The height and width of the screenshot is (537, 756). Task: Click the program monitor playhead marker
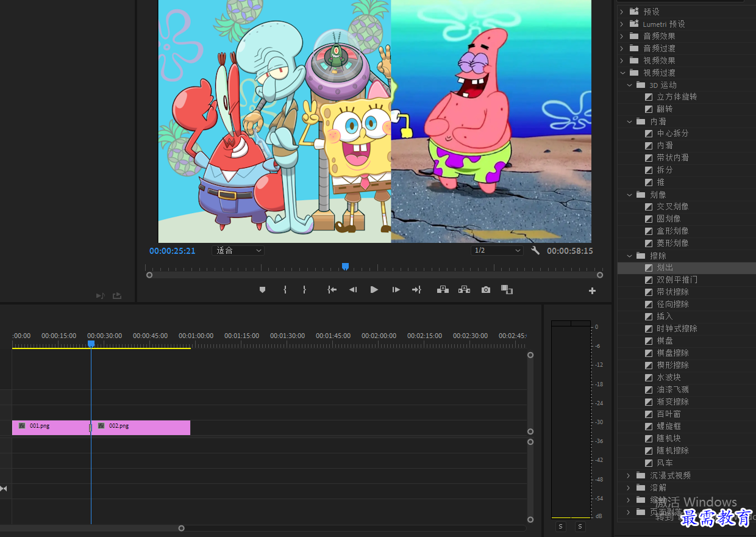point(345,266)
